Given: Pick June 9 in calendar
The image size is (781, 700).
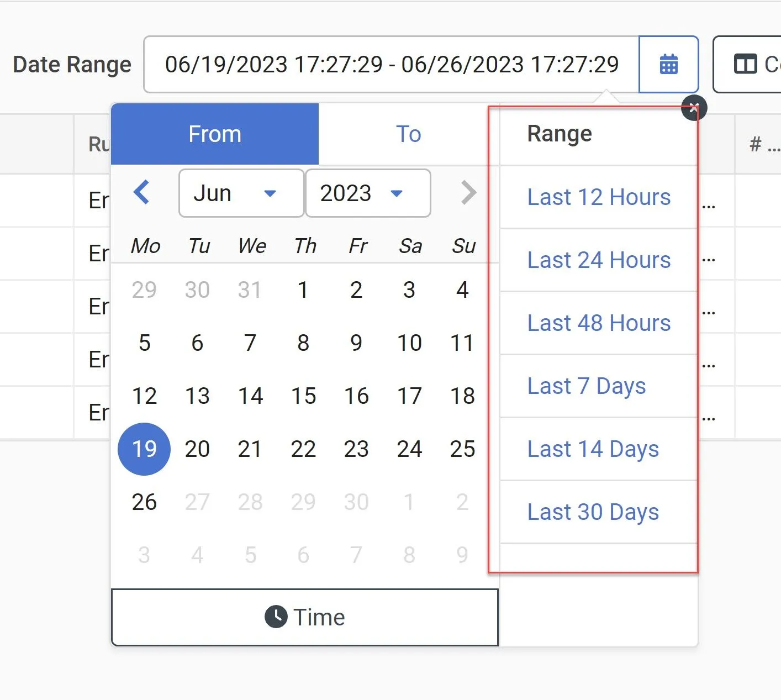Looking at the screenshot, I should (x=356, y=343).
